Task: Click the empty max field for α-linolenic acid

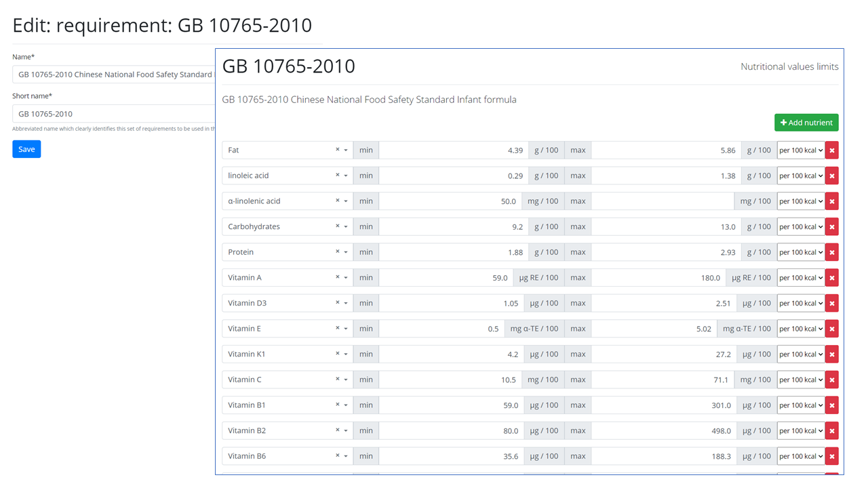Action: pyautogui.click(x=663, y=201)
